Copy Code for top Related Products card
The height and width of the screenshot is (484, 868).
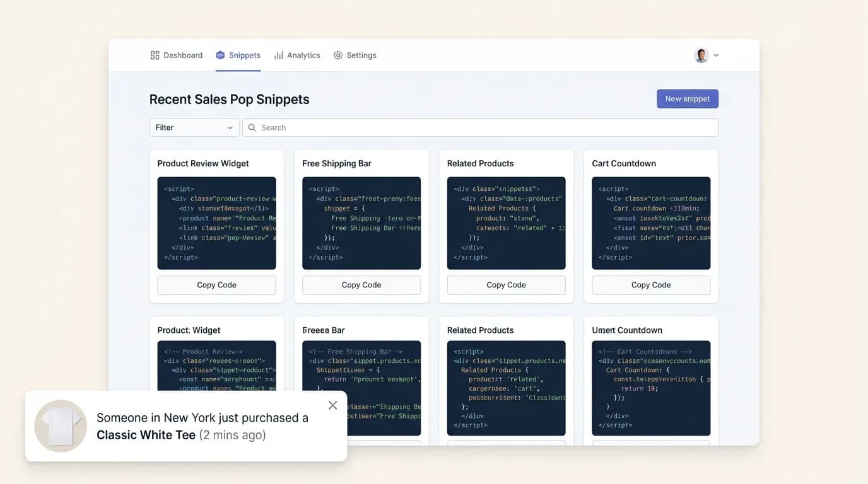(x=506, y=285)
